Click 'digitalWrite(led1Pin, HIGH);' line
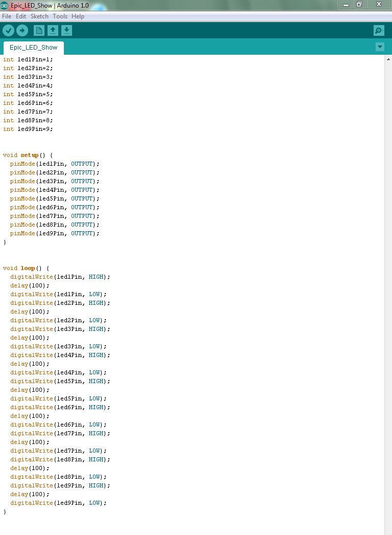 click(60, 277)
